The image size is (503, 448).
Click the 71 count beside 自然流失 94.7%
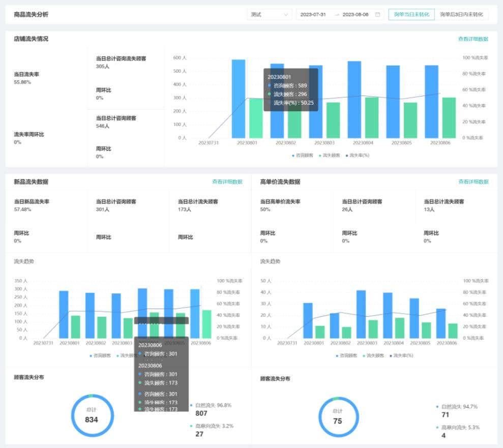tap(445, 415)
